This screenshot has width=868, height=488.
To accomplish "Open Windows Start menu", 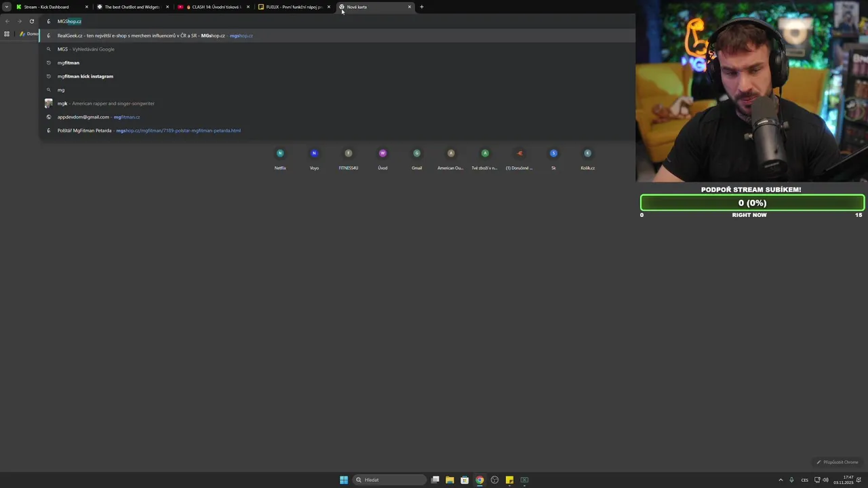I will pyautogui.click(x=344, y=480).
